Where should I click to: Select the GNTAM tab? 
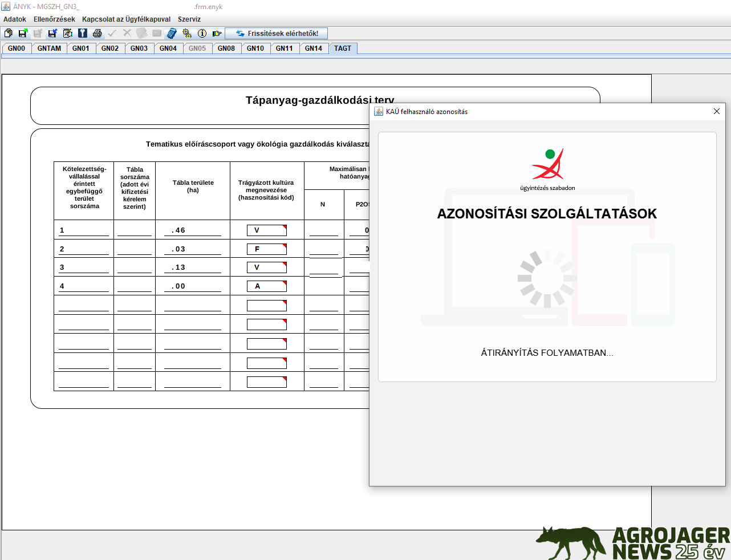49,48
